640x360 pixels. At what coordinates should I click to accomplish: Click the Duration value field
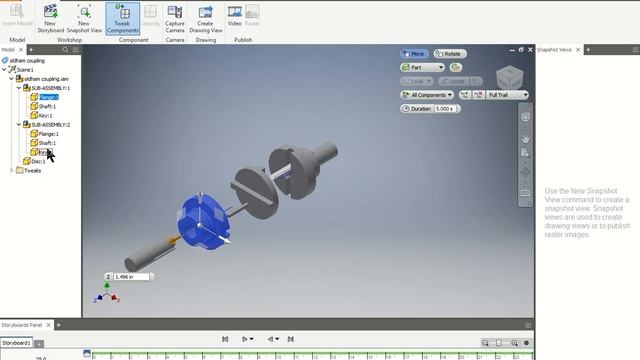(445, 109)
